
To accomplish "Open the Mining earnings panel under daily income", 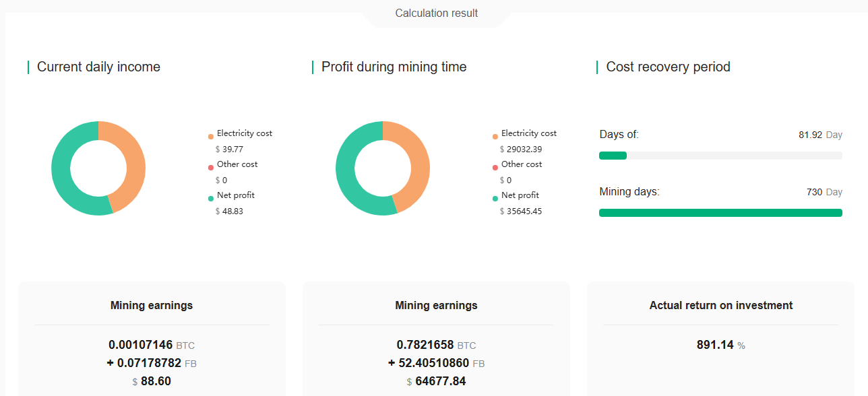I will point(152,305).
